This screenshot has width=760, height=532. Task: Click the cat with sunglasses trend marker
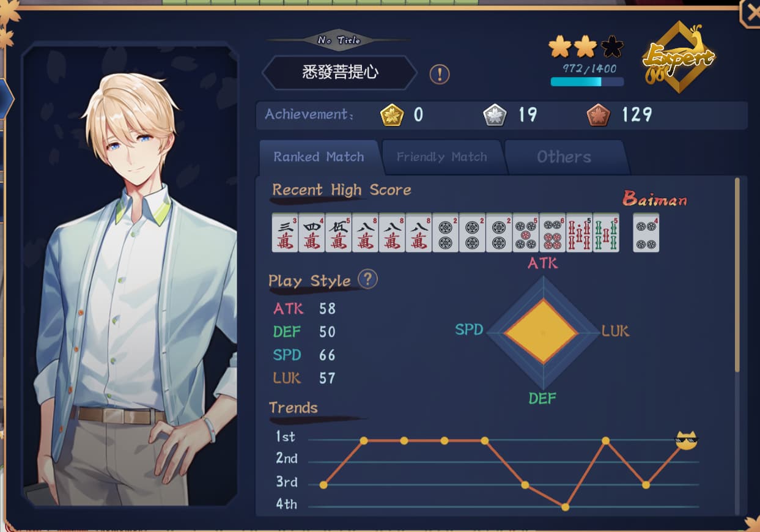click(686, 440)
